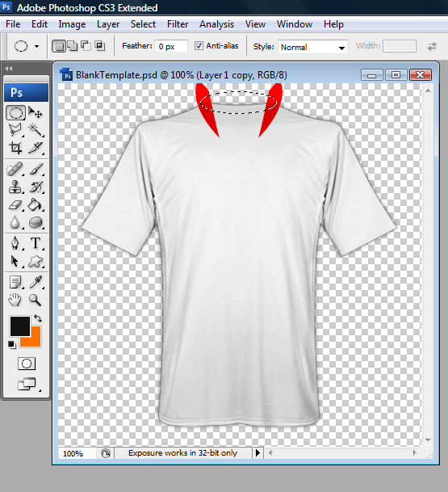448x492 pixels.
Task: Collapse toolbox with double-arrow icon
Action: click(x=9, y=69)
